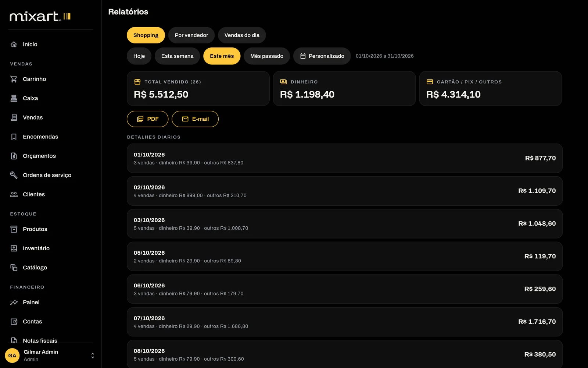Viewport: 588px width, 368px height.
Task: Switch to the Por vendedor tab
Action: click(191, 35)
